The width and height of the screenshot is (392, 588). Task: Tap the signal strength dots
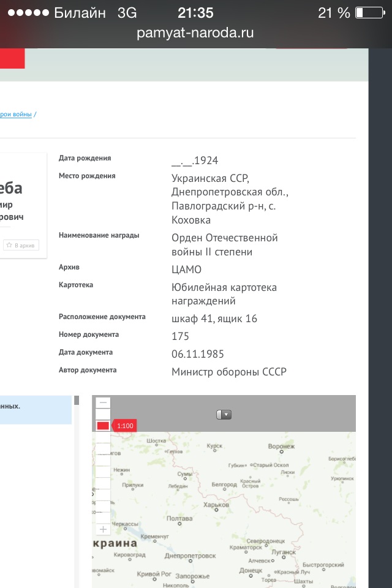pyautogui.click(x=28, y=13)
